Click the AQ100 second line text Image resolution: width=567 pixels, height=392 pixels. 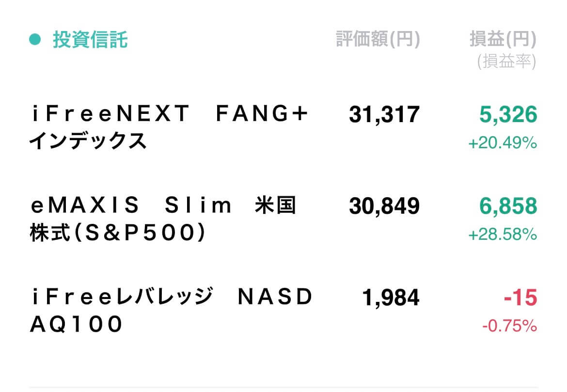(76, 324)
